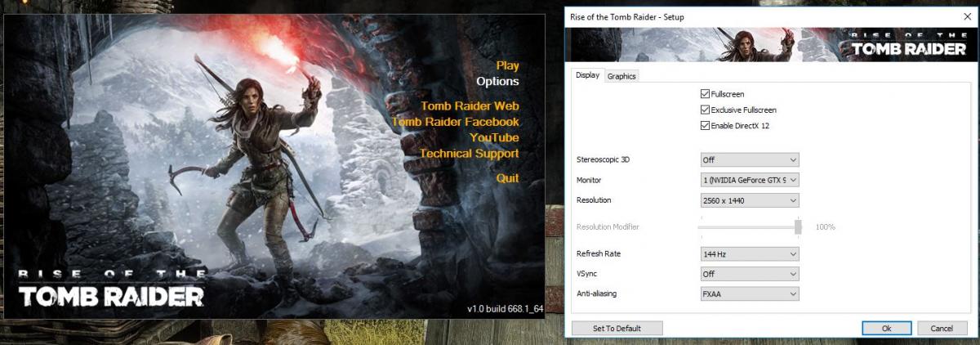This screenshot has height=345, width=980.
Task: Open the VSync dropdown
Action: [750, 274]
